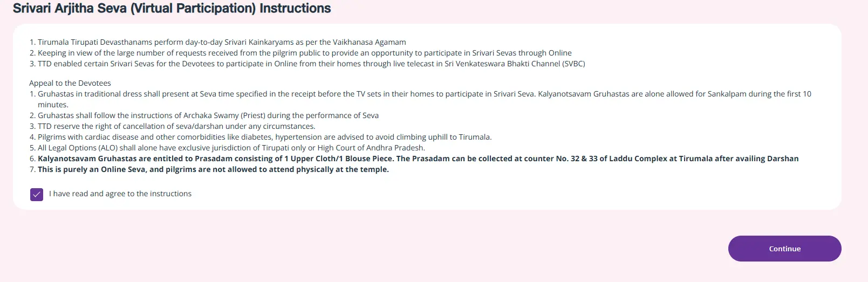Select the Archaka Swamy (Priest) instruction line

[x=208, y=115]
